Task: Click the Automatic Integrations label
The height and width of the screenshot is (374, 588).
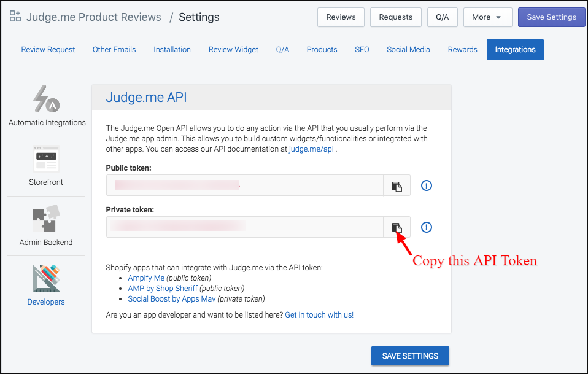Action: 47,123
